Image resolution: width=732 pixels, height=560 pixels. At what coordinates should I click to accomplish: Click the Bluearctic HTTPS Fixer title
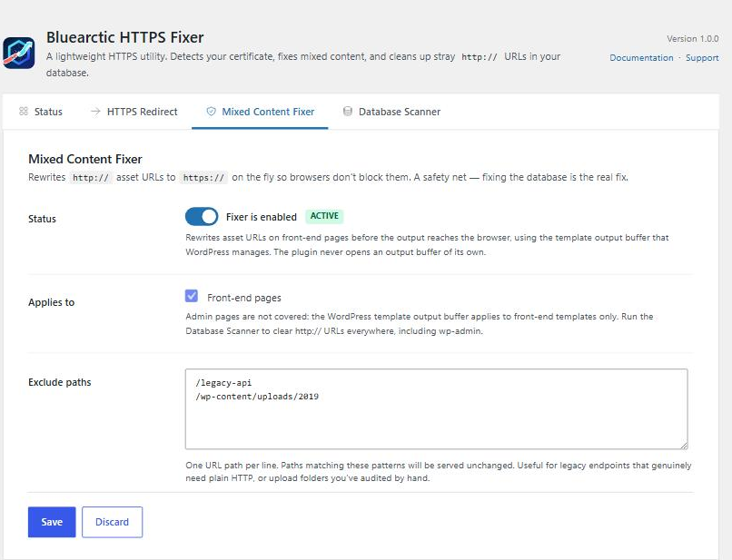point(125,37)
